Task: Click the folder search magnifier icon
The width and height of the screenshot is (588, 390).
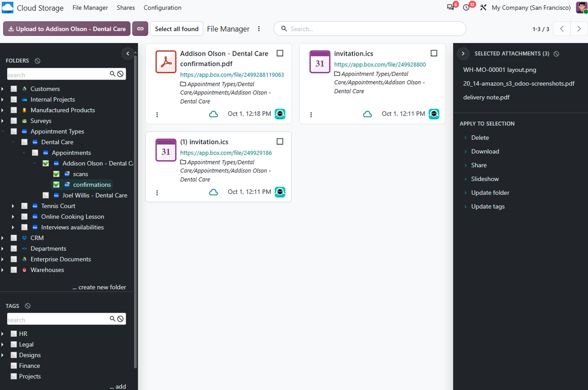Action: coord(112,74)
